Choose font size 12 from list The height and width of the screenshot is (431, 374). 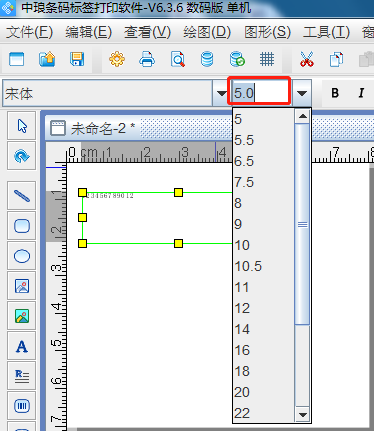click(263, 308)
